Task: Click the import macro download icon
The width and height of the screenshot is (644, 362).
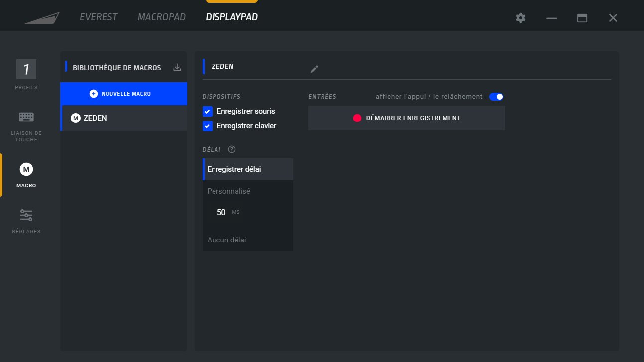Action: click(177, 67)
